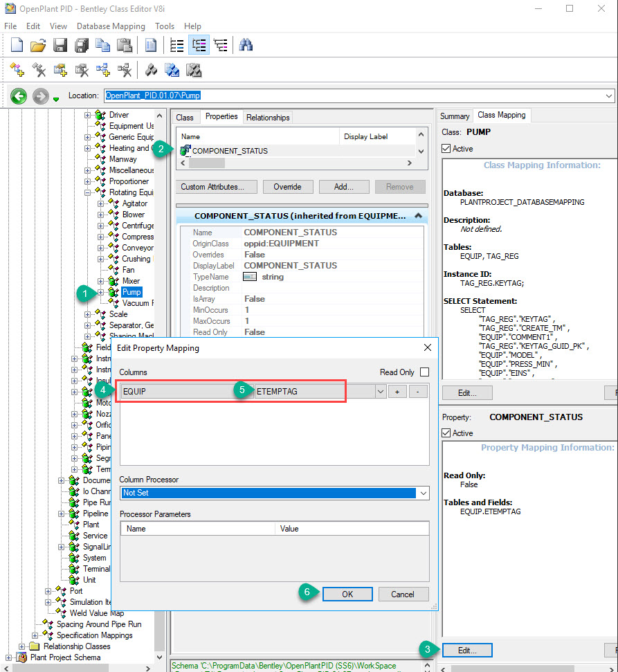Switch to the Class tab

click(x=185, y=118)
